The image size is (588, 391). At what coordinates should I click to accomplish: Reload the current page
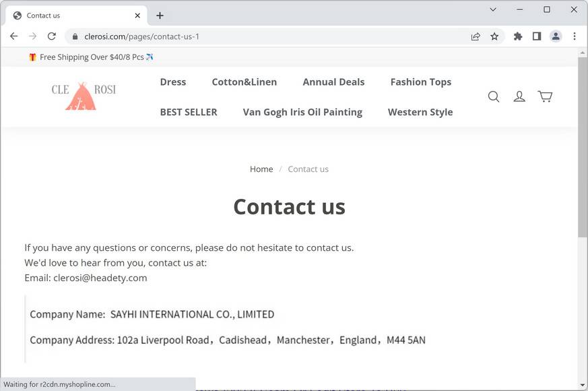(52, 36)
